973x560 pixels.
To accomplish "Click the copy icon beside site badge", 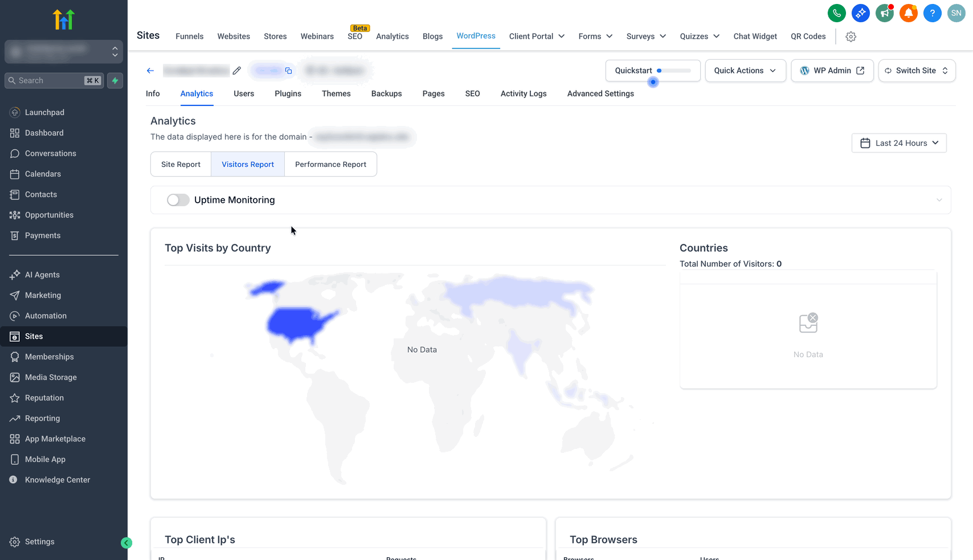I will pos(289,71).
